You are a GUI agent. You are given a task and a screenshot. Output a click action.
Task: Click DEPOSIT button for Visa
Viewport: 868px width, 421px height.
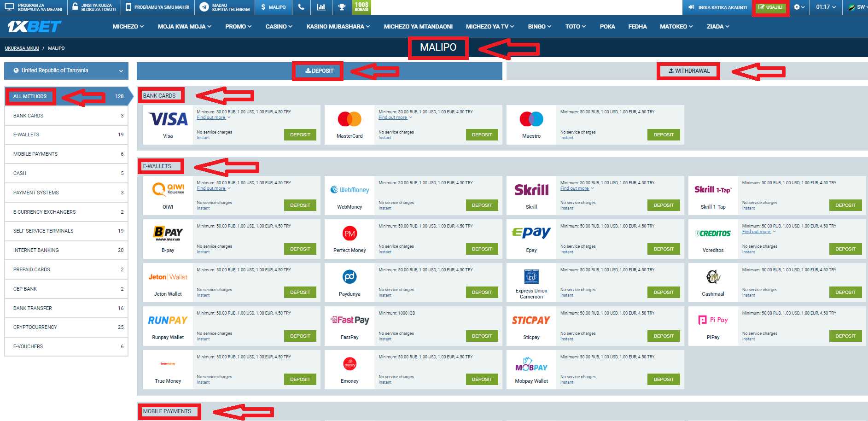pos(300,135)
